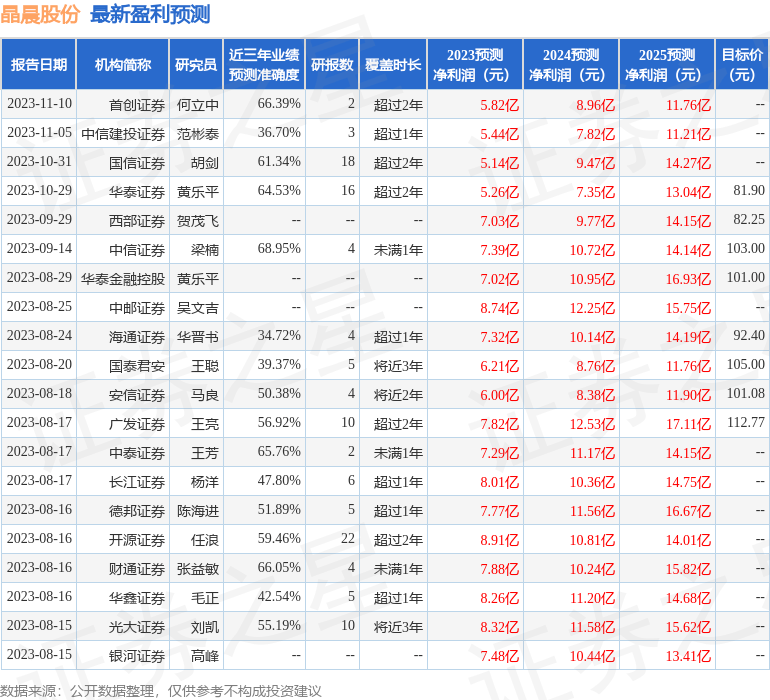Select institution 中信建投证券
This screenshot has height=700, width=770.
tap(123, 134)
